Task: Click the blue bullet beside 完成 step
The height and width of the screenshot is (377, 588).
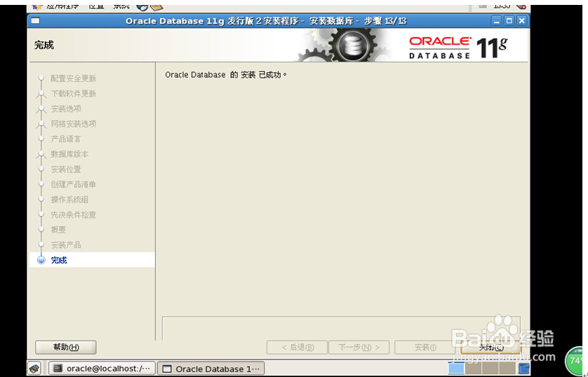Action: [x=41, y=260]
